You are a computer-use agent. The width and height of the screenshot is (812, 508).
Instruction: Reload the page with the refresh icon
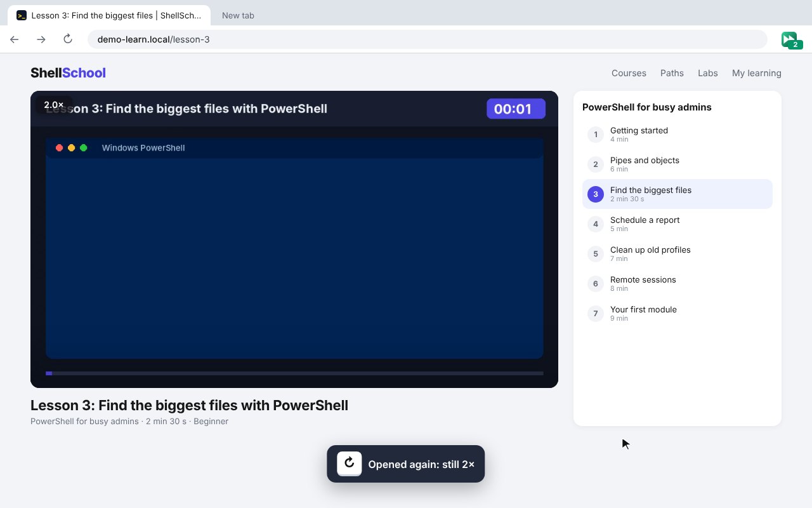(x=68, y=39)
